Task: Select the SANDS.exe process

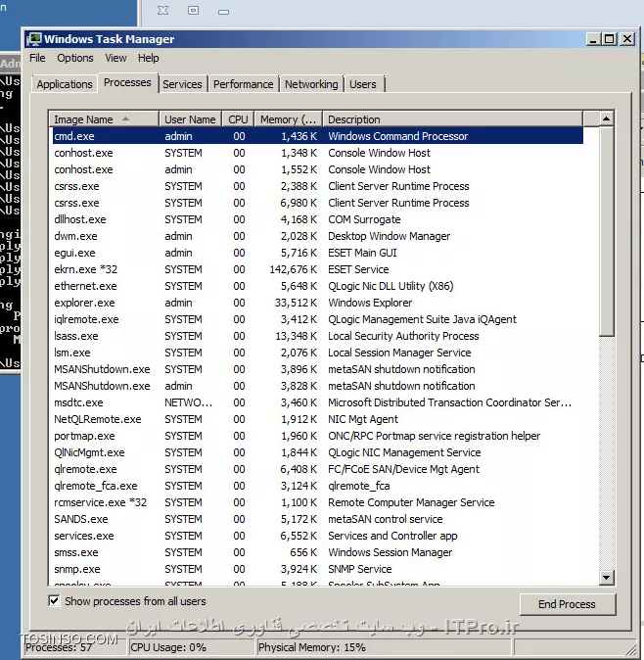Action: (x=318, y=519)
